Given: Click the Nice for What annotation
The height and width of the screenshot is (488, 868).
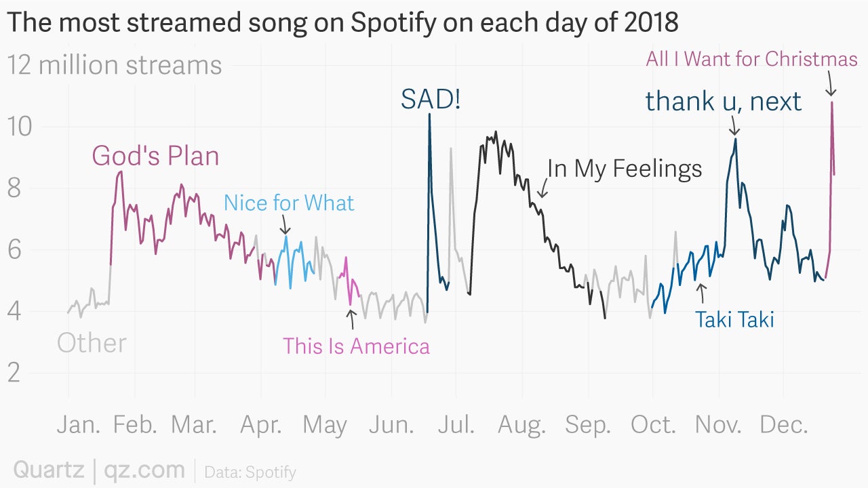Looking at the screenshot, I should tap(289, 203).
